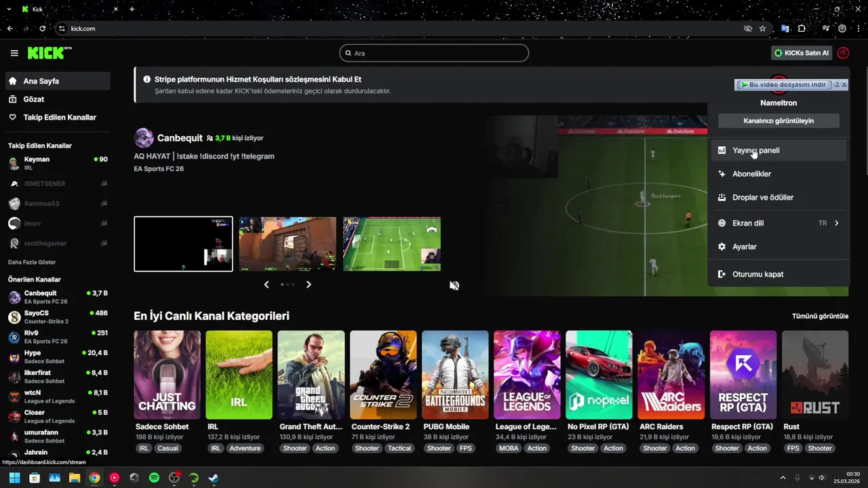Screen dimensions: 868x488
Task: Open ISMETSENER offline channel
Action: 58,184
